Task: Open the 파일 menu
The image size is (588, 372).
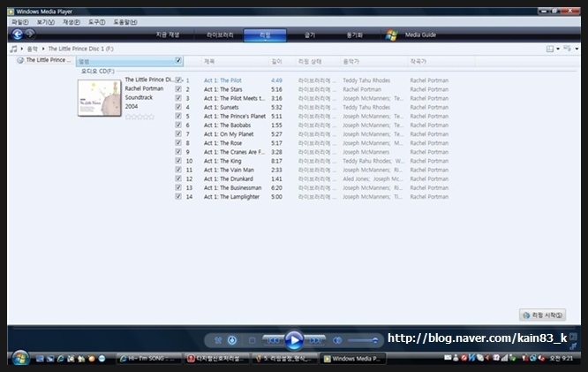Action: tap(20, 22)
